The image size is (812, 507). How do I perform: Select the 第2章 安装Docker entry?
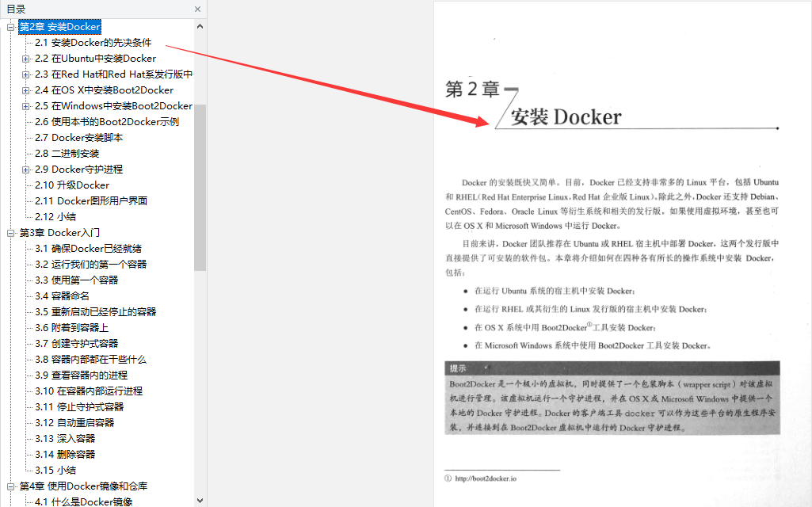pos(59,27)
